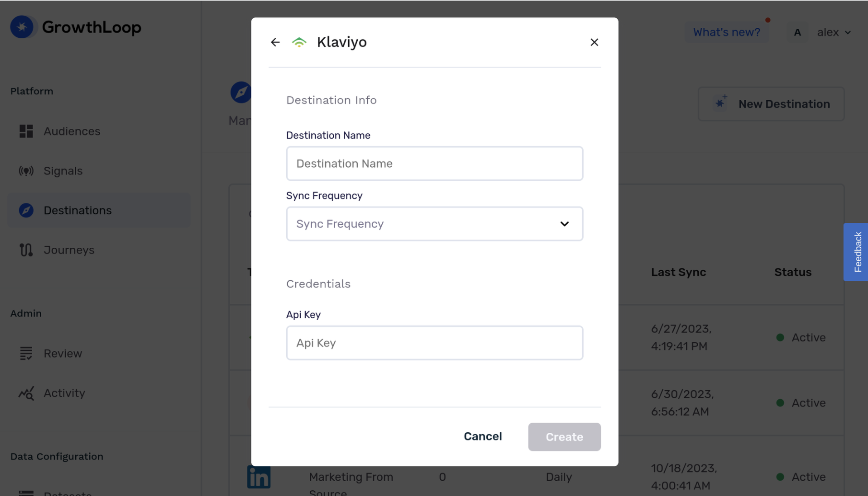Focus the Destination Name input field
Image resolution: width=868 pixels, height=496 pixels.
[x=434, y=163]
